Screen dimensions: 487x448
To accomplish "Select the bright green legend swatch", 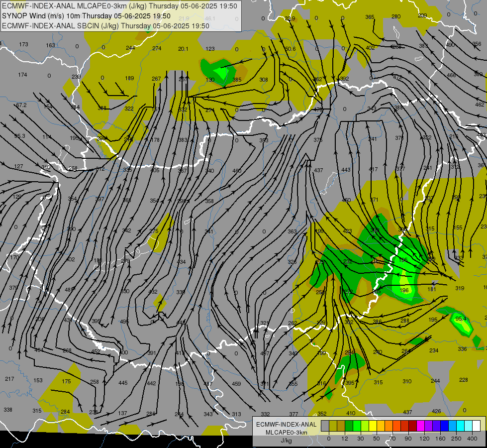I will pyautogui.click(x=357, y=426).
